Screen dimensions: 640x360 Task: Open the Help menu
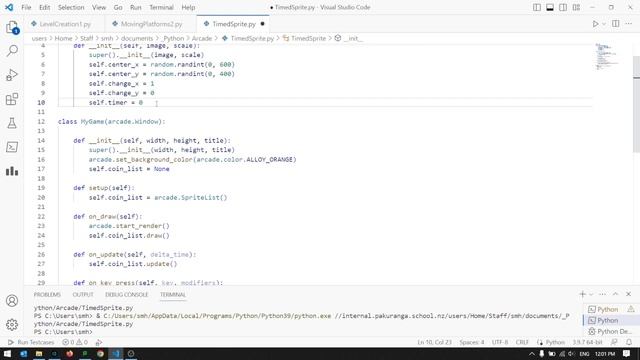pos(188,7)
